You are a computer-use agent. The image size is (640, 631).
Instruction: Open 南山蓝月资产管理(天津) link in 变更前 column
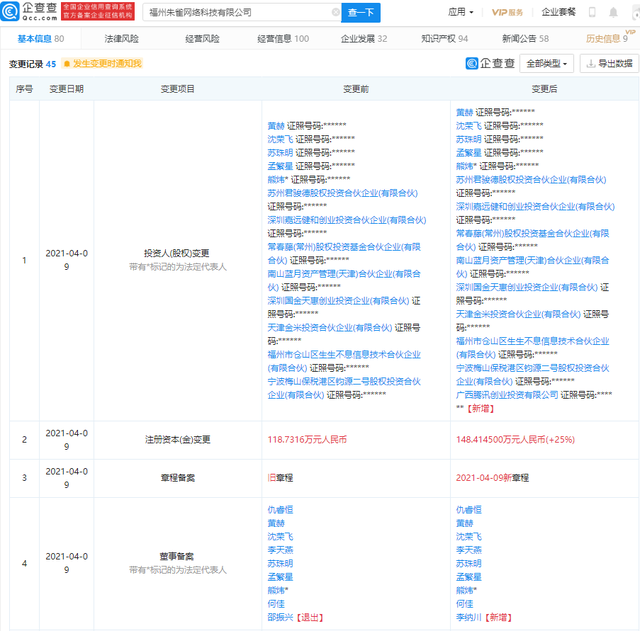click(344, 280)
